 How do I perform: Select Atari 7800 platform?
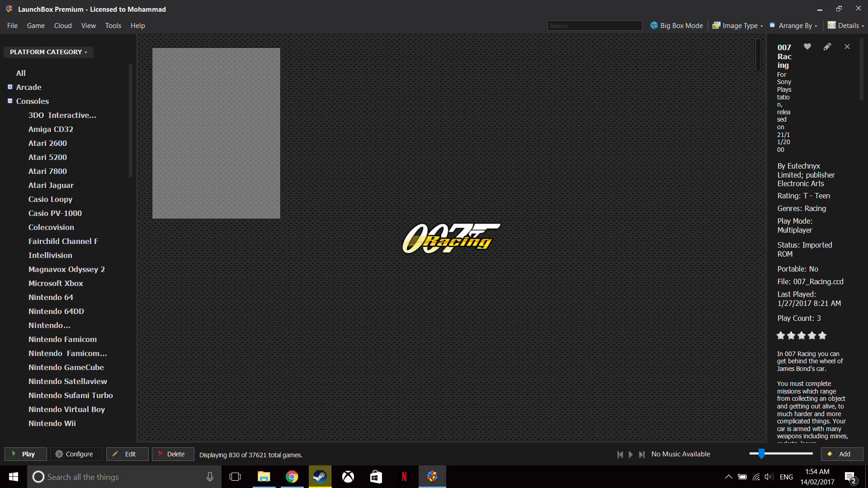pyautogui.click(x=47, y=171)
